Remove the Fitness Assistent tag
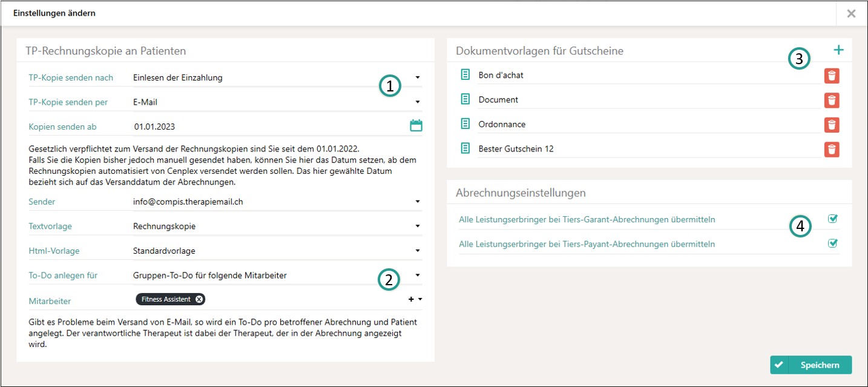 199,299
